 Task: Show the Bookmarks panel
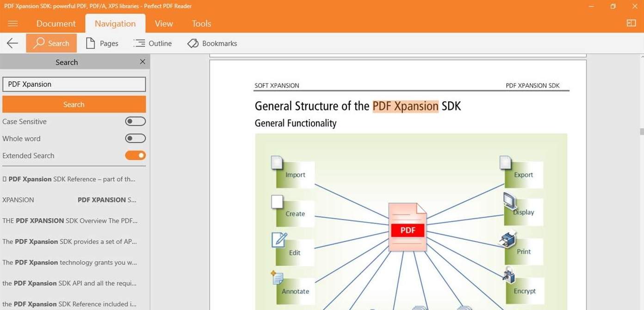tap(212, 43)
